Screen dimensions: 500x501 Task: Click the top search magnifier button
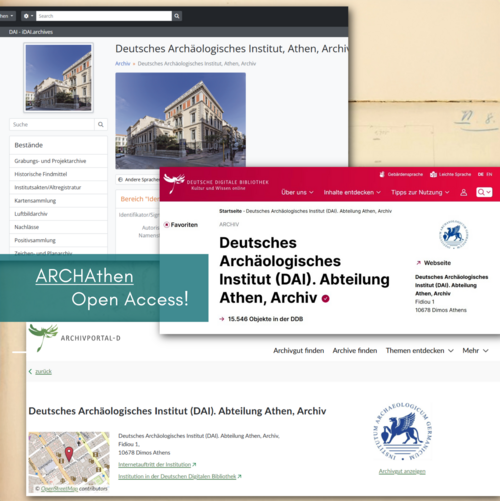177,16
